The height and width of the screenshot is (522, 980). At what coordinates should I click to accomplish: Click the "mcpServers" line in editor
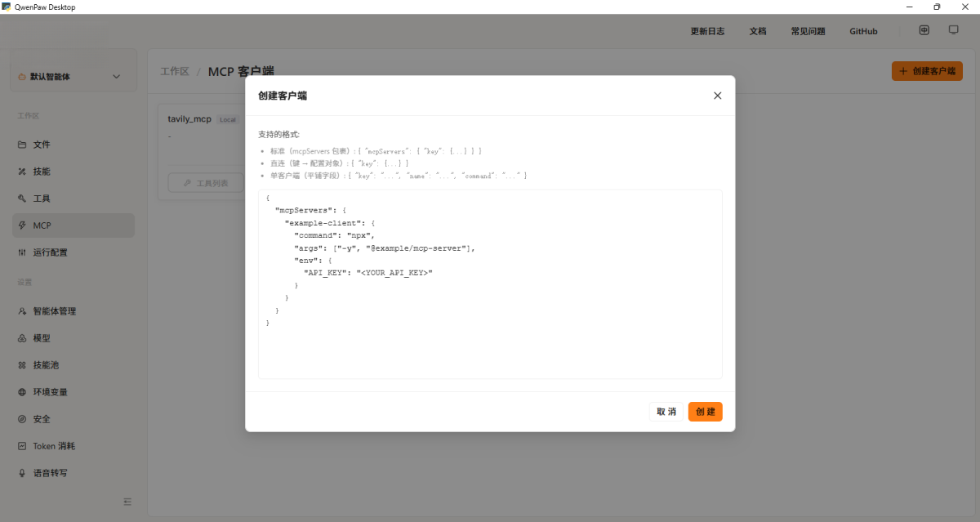(x=310, y=210)
